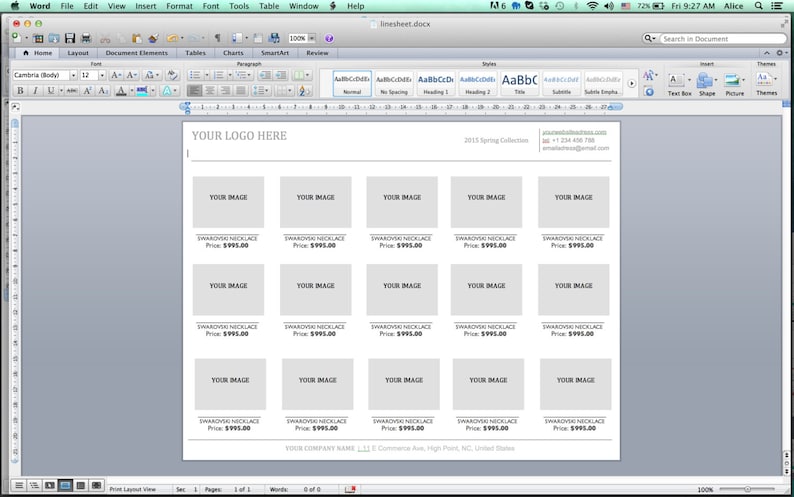794x497 pixels.
Task: Open numbered list dropdown arrow
Action: [229, 75]
